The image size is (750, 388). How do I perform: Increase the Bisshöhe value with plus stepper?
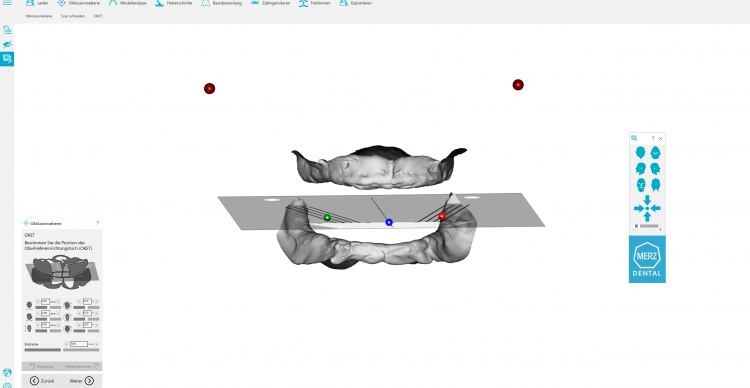97,344
